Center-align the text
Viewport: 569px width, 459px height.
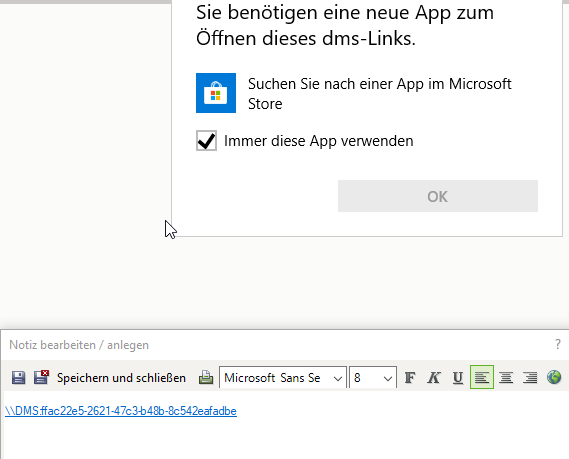tap(506, 378)
